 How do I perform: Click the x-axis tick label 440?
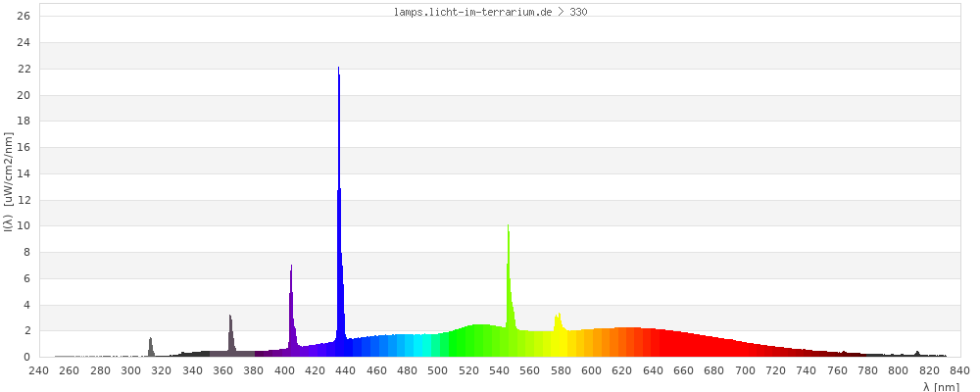click(x=346, y=370)
